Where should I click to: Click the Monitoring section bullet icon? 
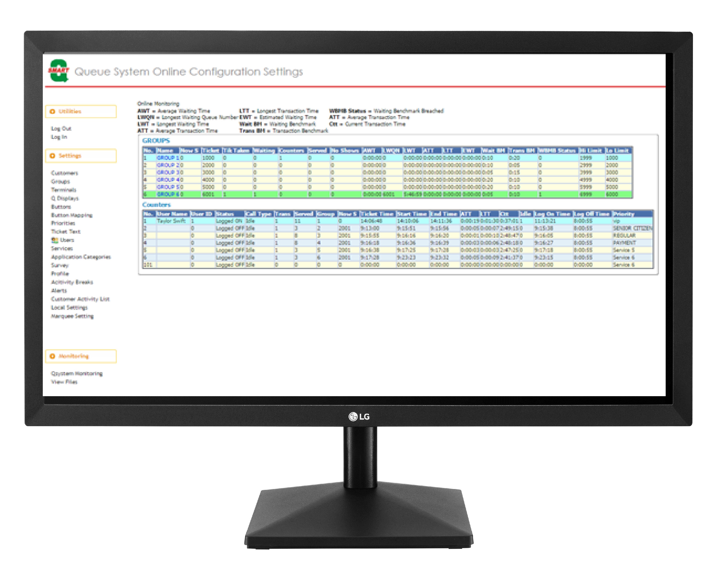click(52, 356)
